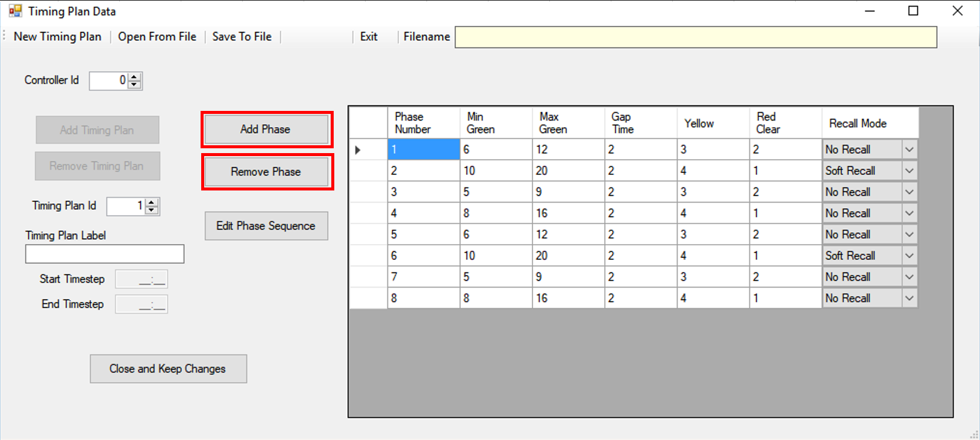Click the Max Green column header
The image size is (980, 440).
(568, 123)
